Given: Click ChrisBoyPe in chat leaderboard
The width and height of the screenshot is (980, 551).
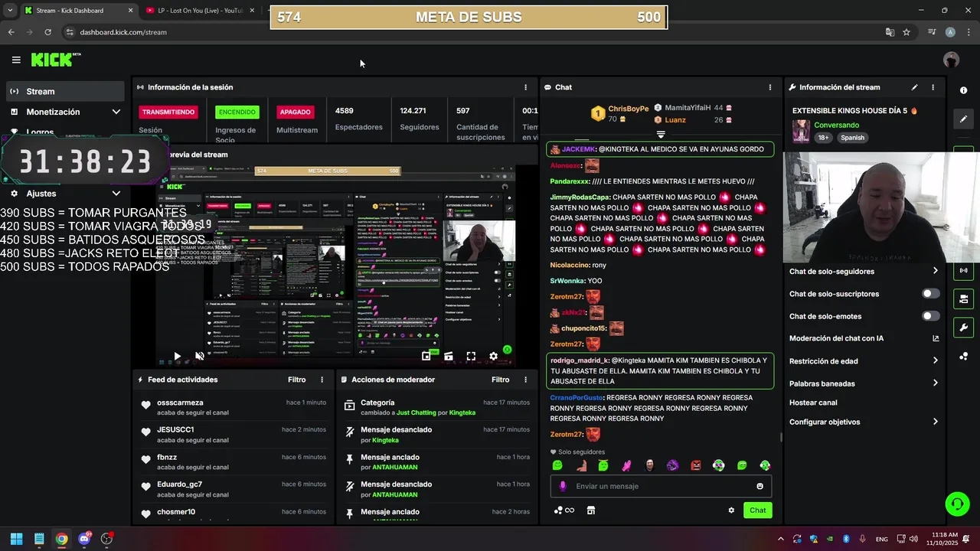Looking at the screenshot, I should 628,109.
